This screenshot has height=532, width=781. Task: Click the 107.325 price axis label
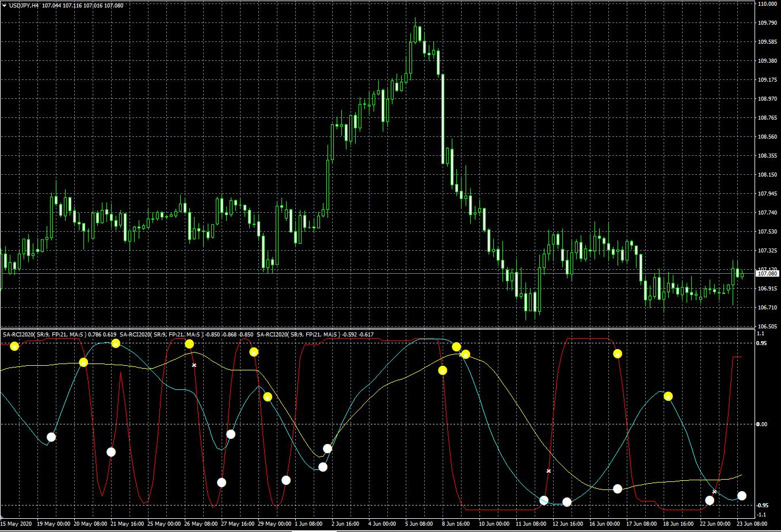(x=767, y=251)
